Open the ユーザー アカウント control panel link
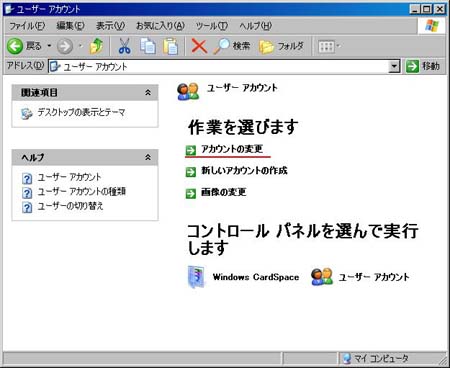This screenshot has height=368, width=450. [374, 277]
